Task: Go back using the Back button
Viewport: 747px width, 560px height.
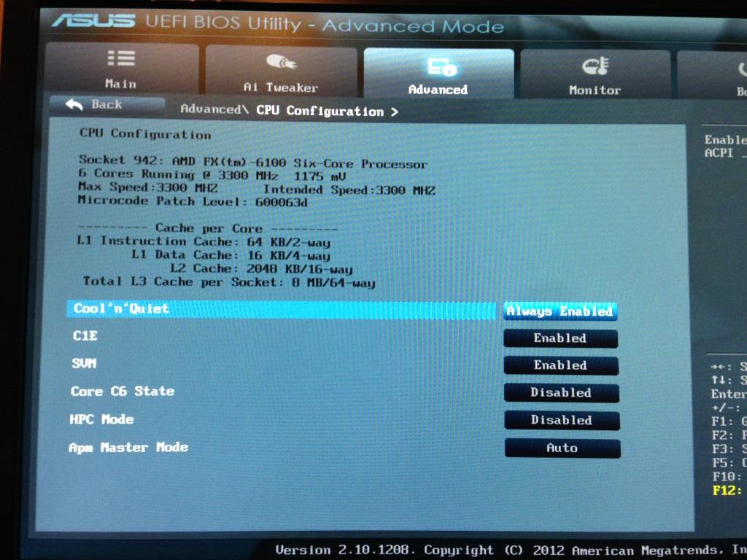Action: tap(107, 104)
